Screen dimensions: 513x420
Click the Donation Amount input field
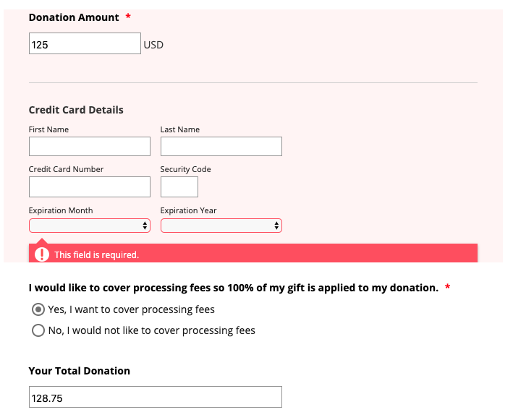(85, 44)
